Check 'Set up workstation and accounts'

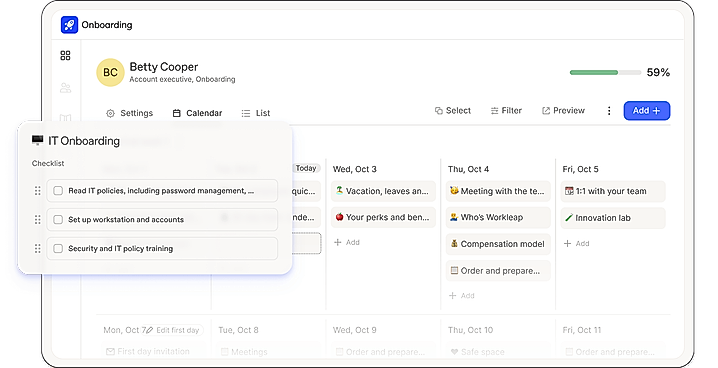[x=58, y=220]
